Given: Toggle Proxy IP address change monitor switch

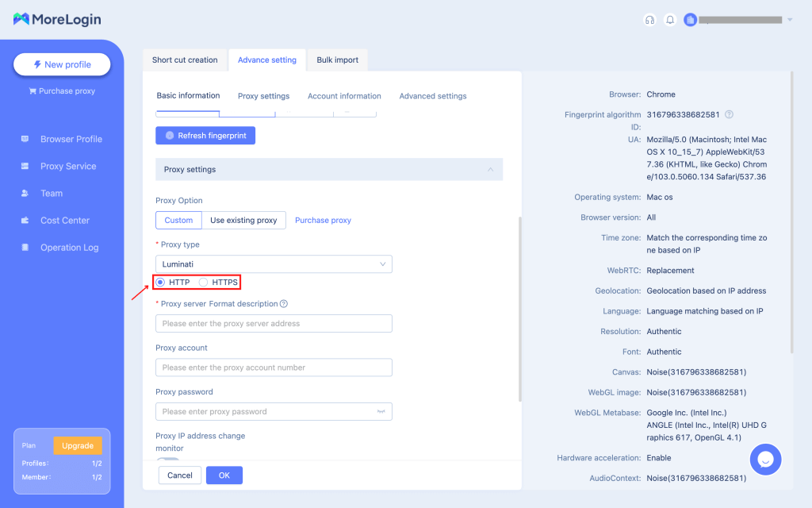Looking at the screenshot, I should (168, 460).
